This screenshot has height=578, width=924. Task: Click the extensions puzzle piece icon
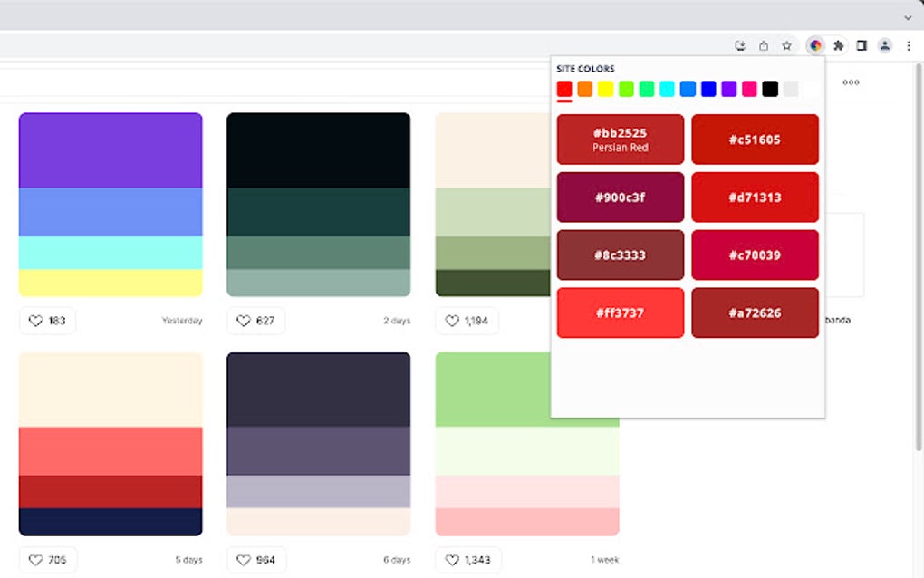pos(838,44)
